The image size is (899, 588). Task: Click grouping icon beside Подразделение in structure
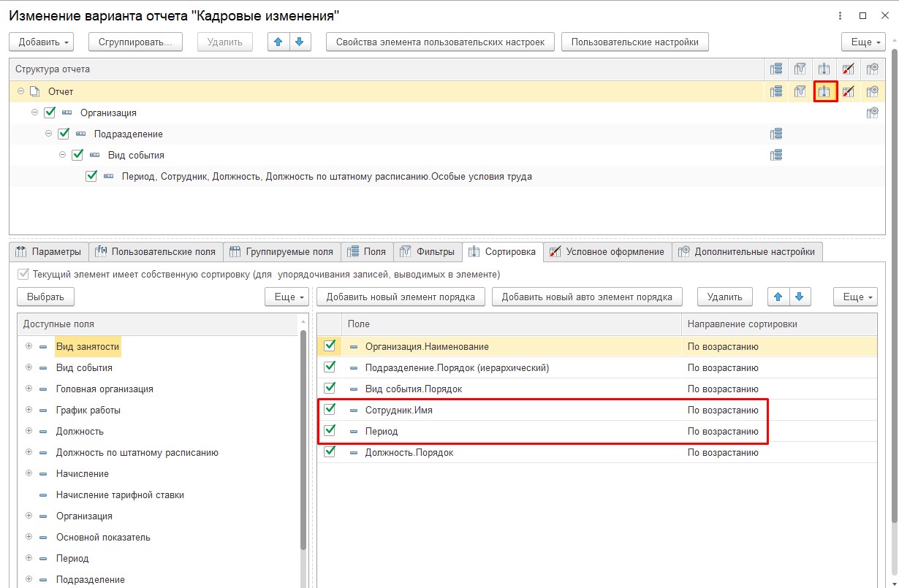[80, 134]
